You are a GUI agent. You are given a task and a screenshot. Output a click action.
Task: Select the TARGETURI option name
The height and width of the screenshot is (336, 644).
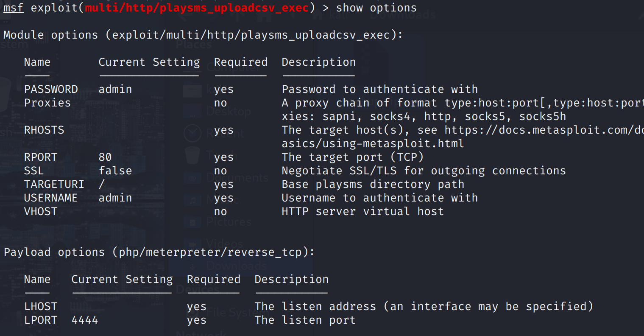pyautogui.click(x=54, y=184)
